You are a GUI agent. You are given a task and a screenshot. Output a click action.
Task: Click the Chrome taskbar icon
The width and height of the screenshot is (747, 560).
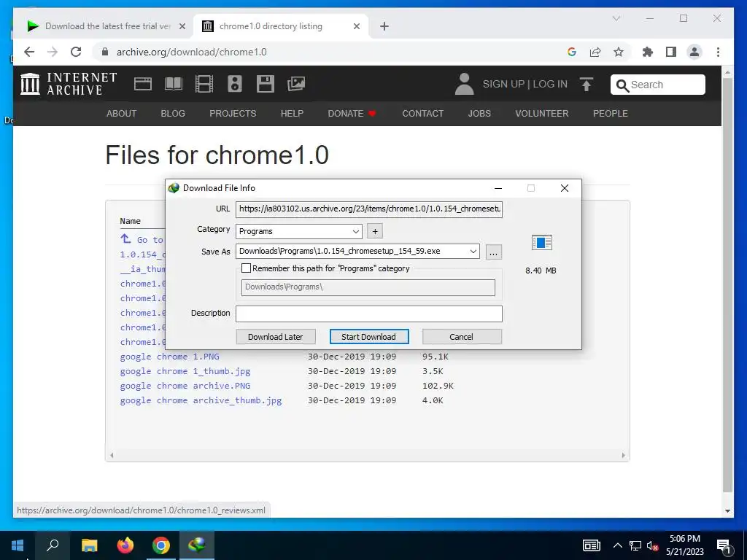161,545
